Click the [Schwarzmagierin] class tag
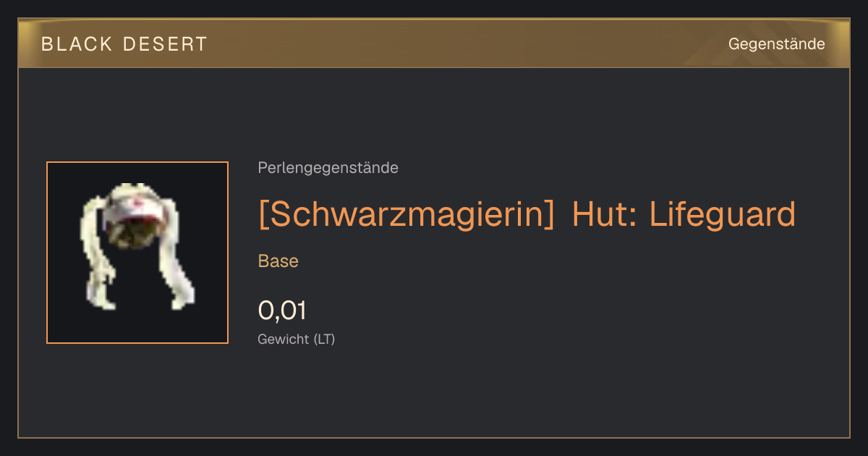This screenshot has height=456, width=868. click(407, 214)
